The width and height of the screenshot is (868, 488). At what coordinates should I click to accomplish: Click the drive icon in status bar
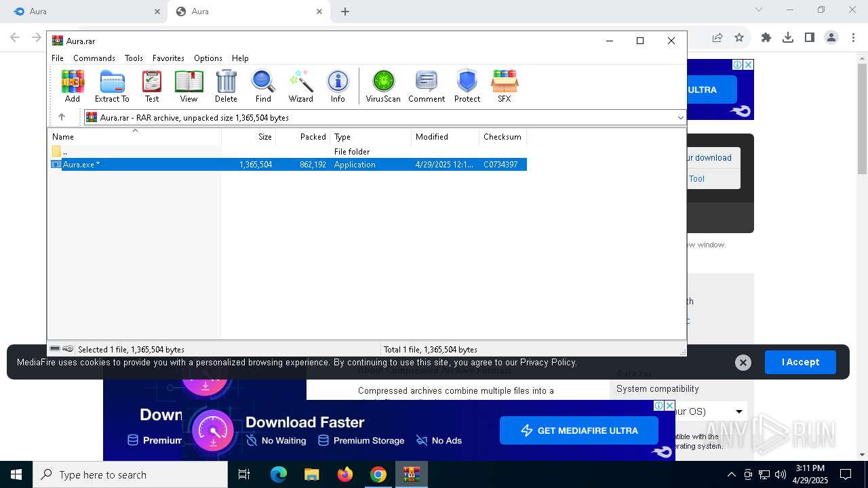[56, 349]
